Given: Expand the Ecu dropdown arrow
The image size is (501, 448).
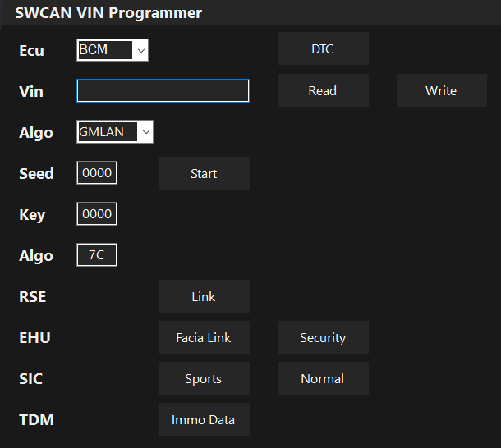Looking at the screenshot, I should click(141, 50).
